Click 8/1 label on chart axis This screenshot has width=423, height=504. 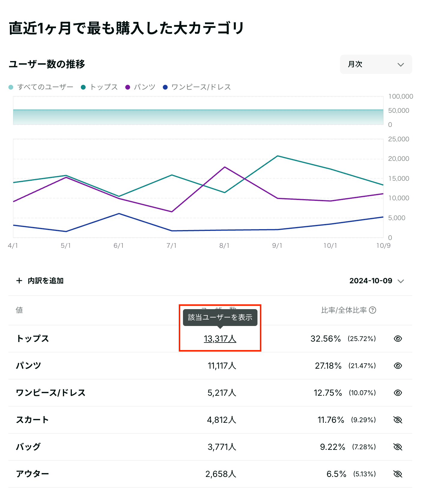click(x=224, y=246)
